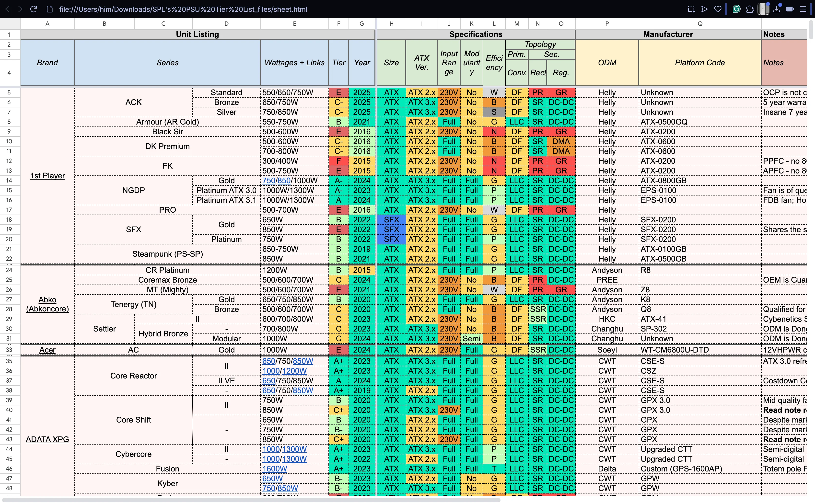
Task: Open the extensions puzzle-piece icon
Action: (x=750, y=9)
